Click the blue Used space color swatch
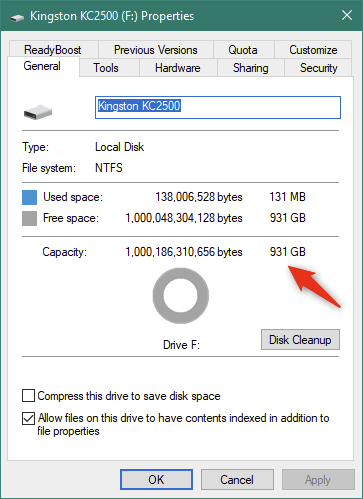Image resolution: width=363 pixels, height=499 pixels. [29, 197]
